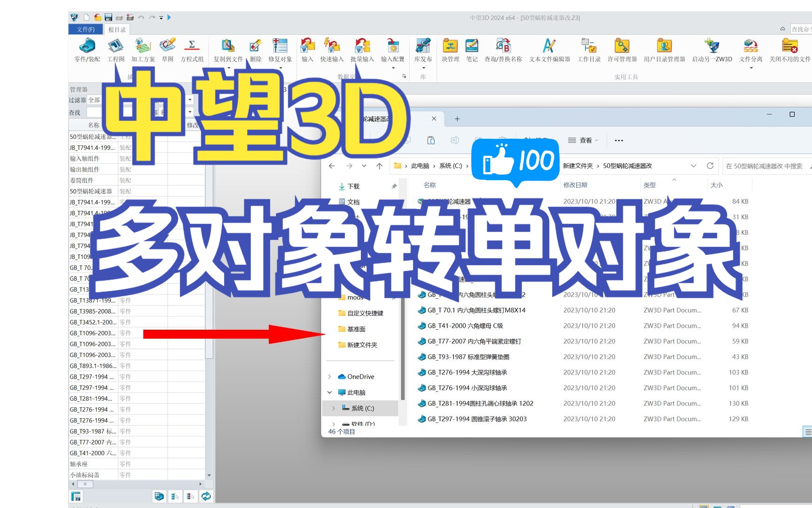Screen dimensions: 812x508
Task: Collapse the 此电脑 tree node
Action: [x=329, y=392]
